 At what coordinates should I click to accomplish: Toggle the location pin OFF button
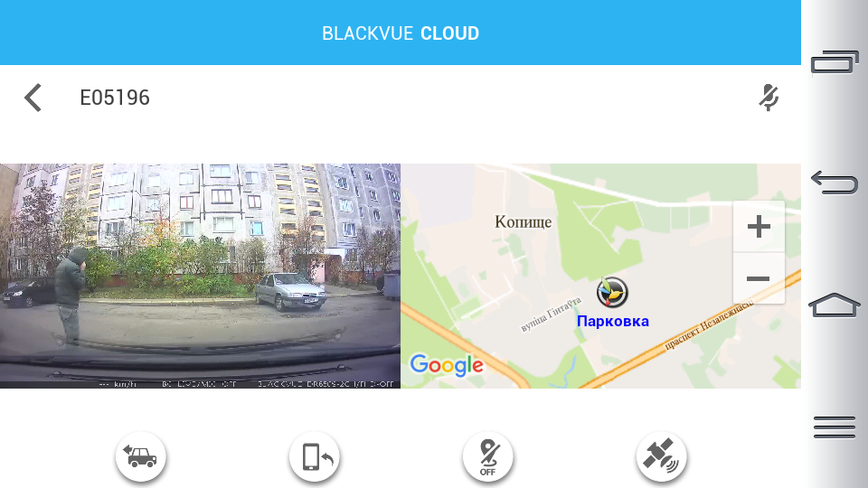pyautogui.click(x=487, y=457)
